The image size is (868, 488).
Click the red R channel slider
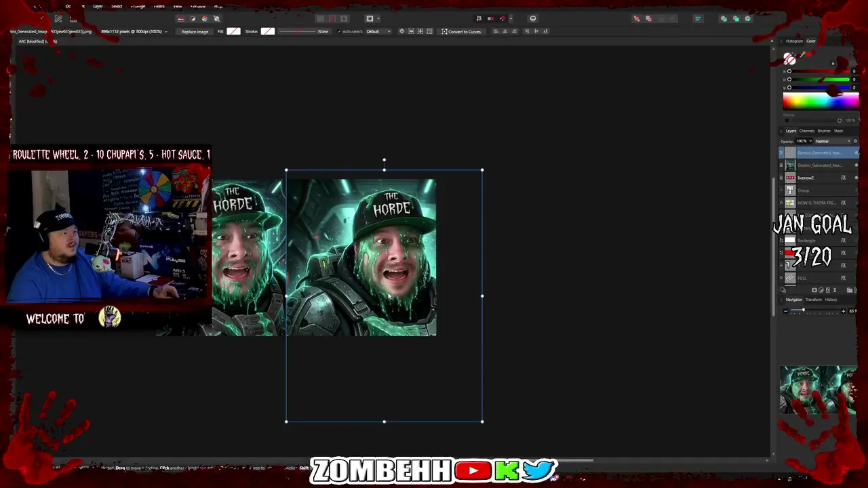[x=819, y=71]
